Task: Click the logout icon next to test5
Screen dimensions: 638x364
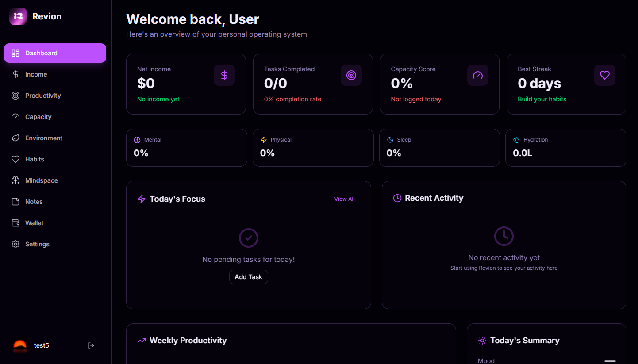Action: click(91, 345)
